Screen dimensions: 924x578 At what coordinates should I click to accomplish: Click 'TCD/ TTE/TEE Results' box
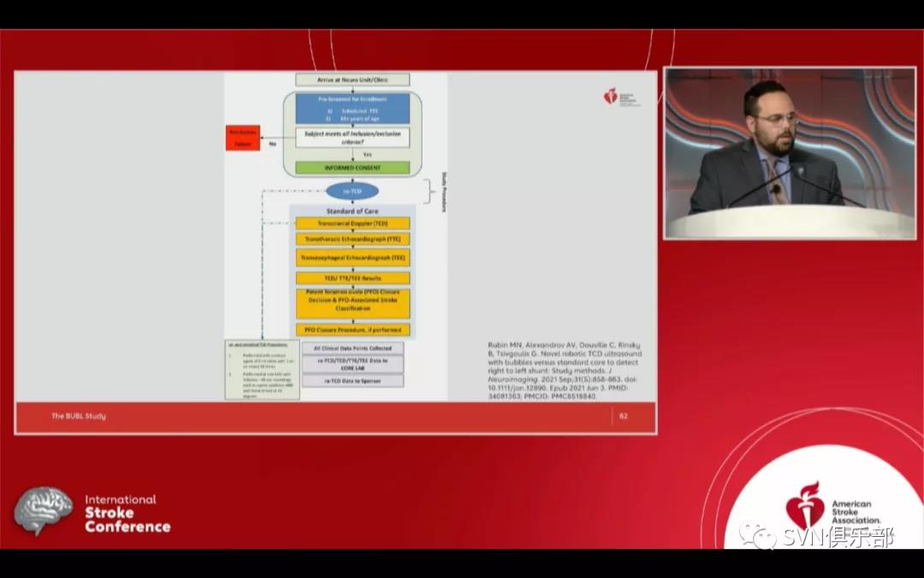tap(352, 277)
